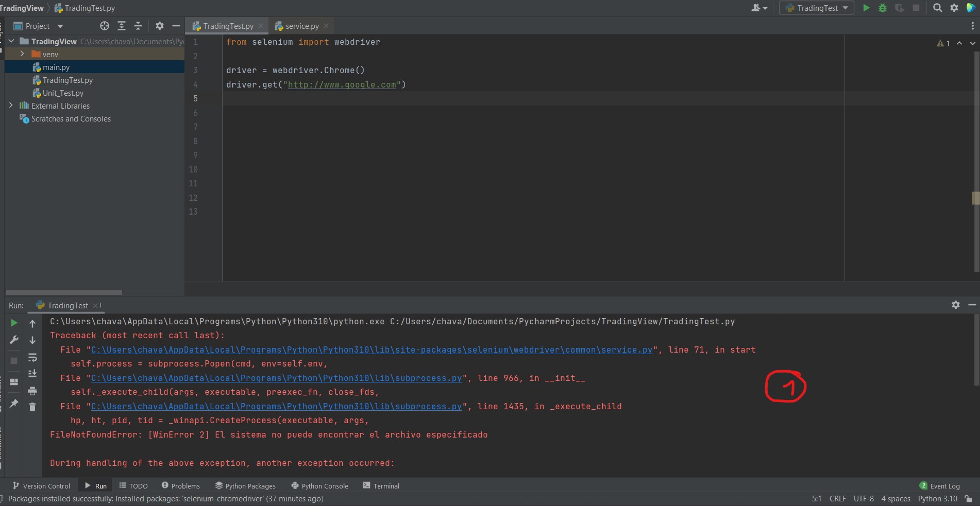This screenshot has height=506, width=980.
Task: Expand External Libraries in the Project panel
Action: click(x=11, y=106)
